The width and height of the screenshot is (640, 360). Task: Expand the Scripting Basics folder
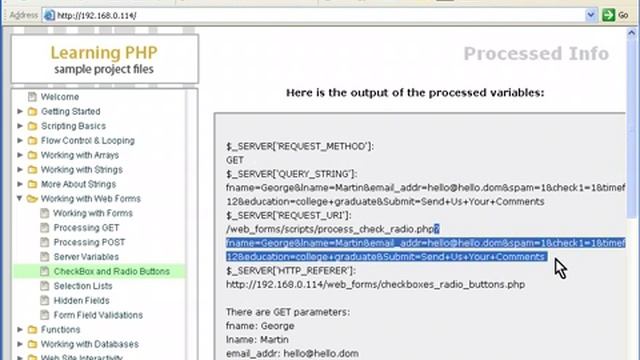(20, 126)
